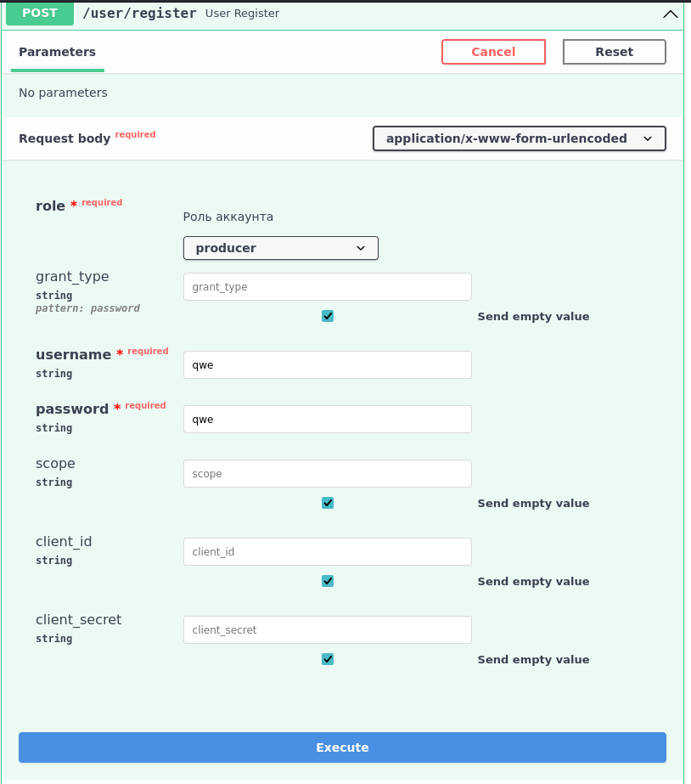The height and width of the screenshot is (784, 691).
Task: Click the grant_type input field
Action: tap(327, 286)
